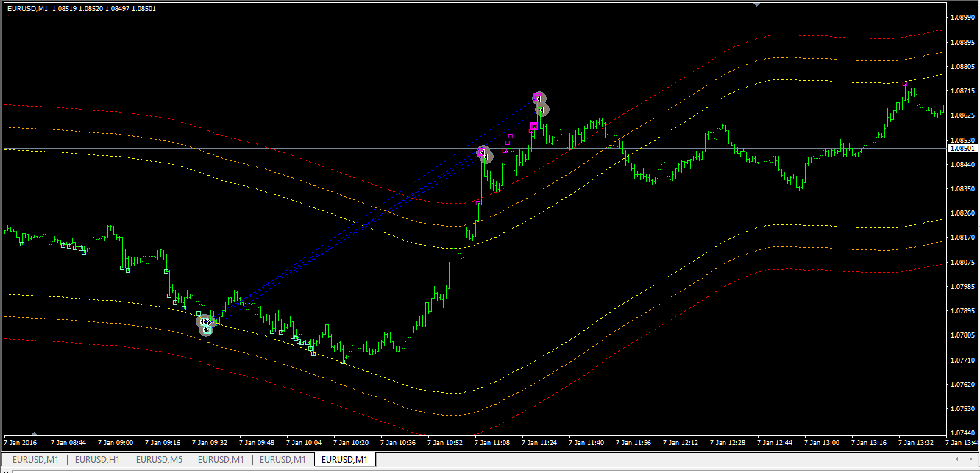This screenshot has width=980, height=473.
Task: Click the 1.07985 price scale label
Action: pyautogui.click(x=962, y=286)
